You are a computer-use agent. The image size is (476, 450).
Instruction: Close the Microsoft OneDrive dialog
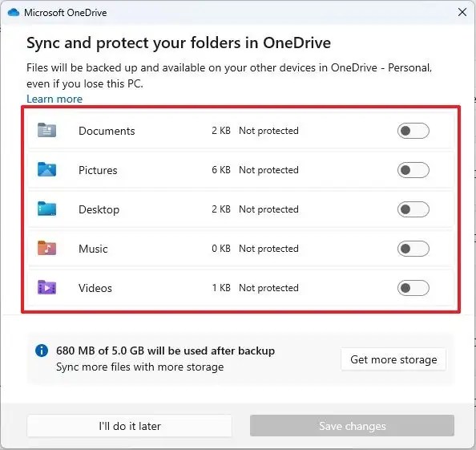pos(462,13)
